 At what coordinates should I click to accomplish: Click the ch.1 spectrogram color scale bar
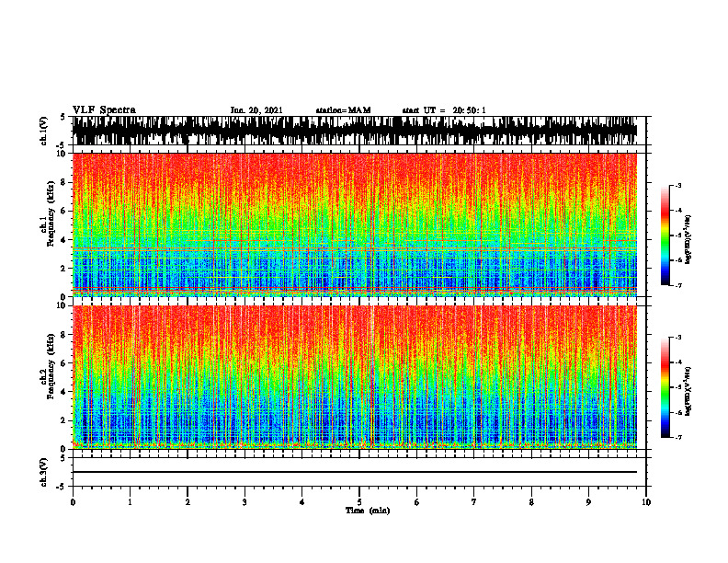pyautogui.click(x=665, y=236)
